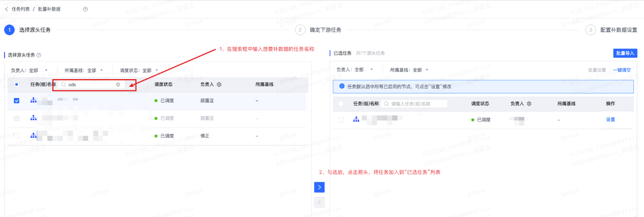Click the gear icon beside 负责人 in selected table
Screen dimensions: 644x217
pyautogui.click(x=529, y=104)
